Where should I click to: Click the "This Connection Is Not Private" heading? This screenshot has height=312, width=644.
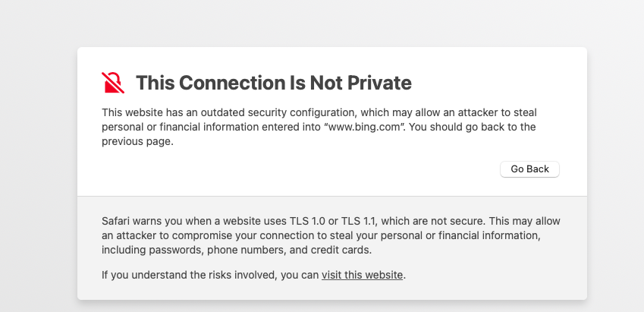tap(273, 82)
